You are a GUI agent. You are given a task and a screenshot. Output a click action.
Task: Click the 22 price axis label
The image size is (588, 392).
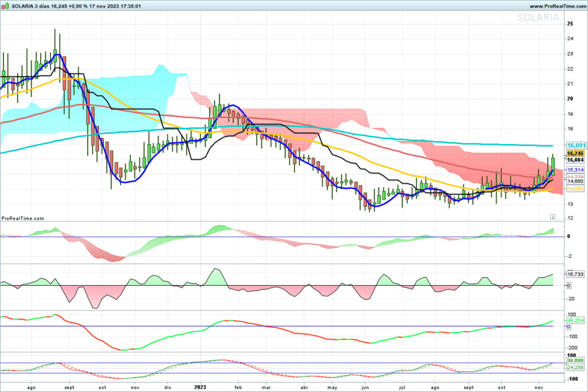point(570,69)
